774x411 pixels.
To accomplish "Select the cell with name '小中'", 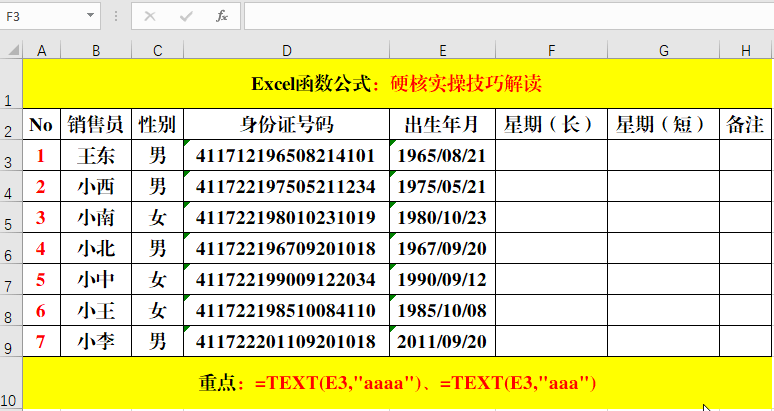I will point(96,279).
